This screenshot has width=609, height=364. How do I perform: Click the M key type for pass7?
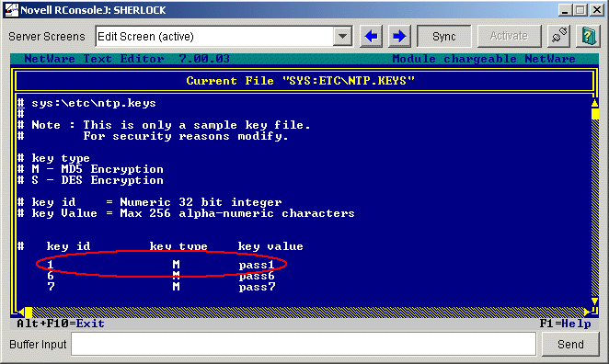pos(176,287)
